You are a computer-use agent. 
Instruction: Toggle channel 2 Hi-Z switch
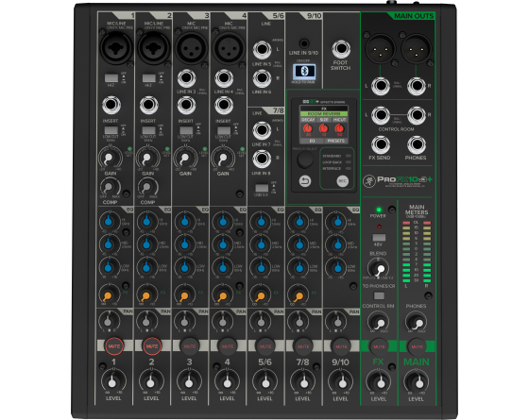pos(149,78)
